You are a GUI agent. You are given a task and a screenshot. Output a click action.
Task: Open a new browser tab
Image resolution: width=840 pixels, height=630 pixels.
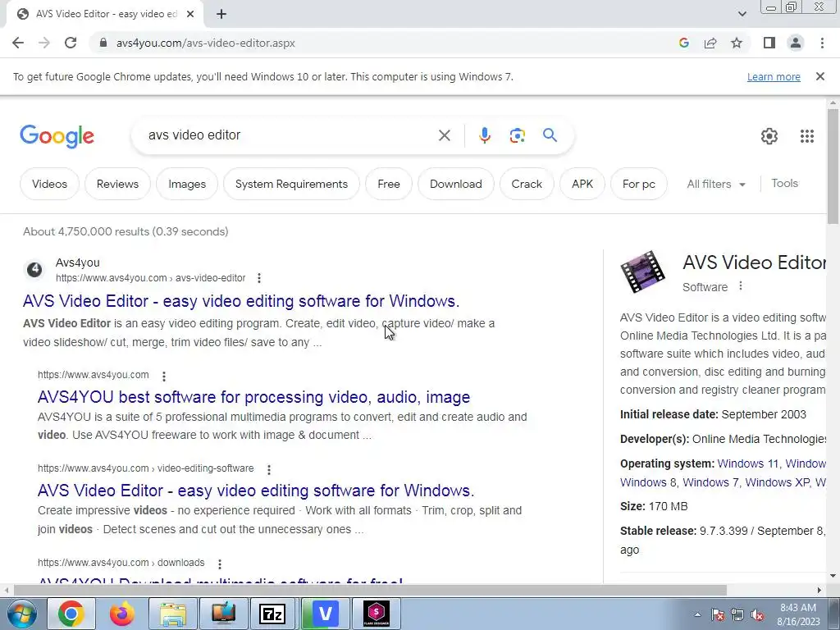pyautogui.click(x=221, y=14)
